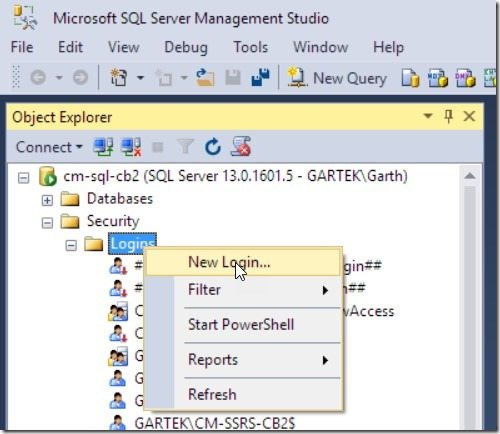Screen dimensions: 500x434
Task: Click the Open File folder icon
Action: click(x=205, y=78)
